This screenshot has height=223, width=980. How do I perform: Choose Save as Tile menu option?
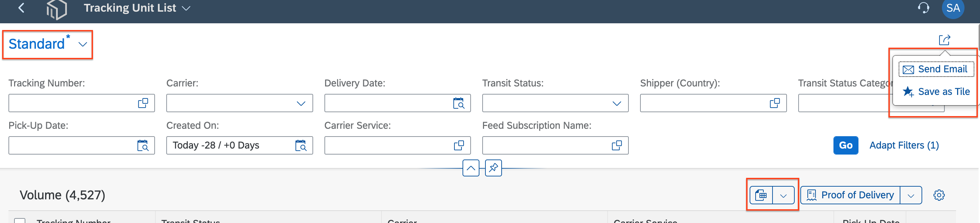pos(936,91)
